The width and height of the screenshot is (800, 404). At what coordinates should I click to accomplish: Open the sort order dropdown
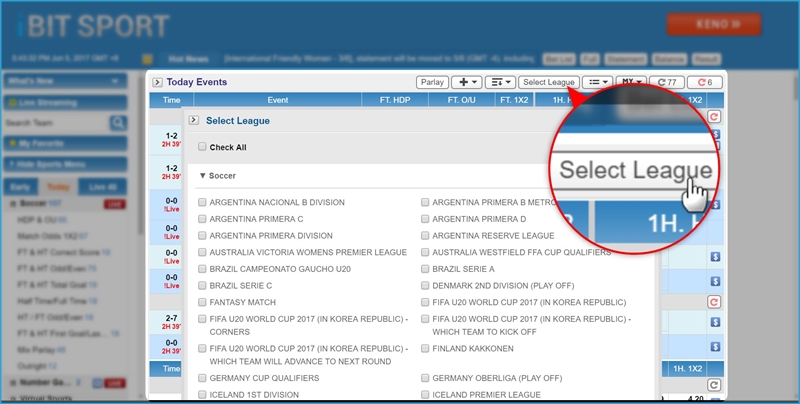[500, 82]
